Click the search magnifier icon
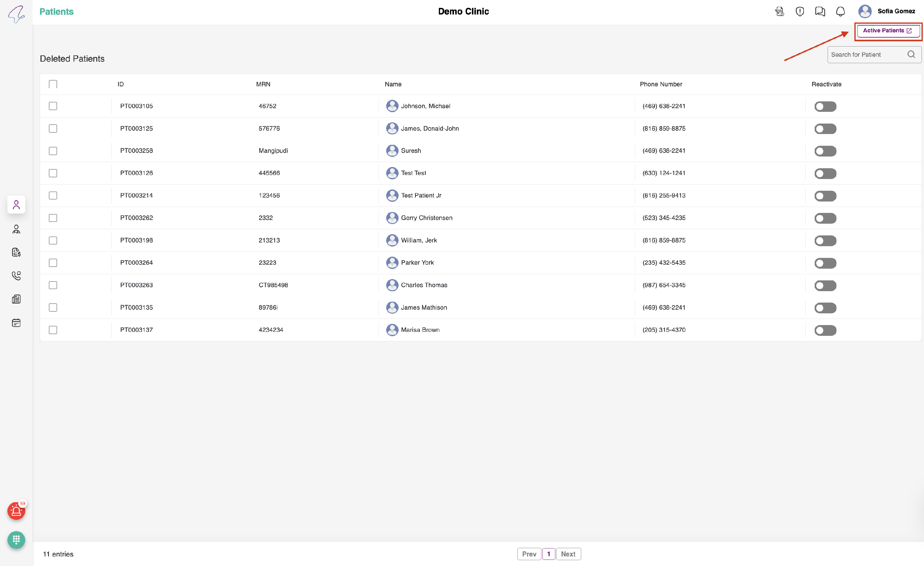The image size is (924, 566). click(x=911, y=55)
